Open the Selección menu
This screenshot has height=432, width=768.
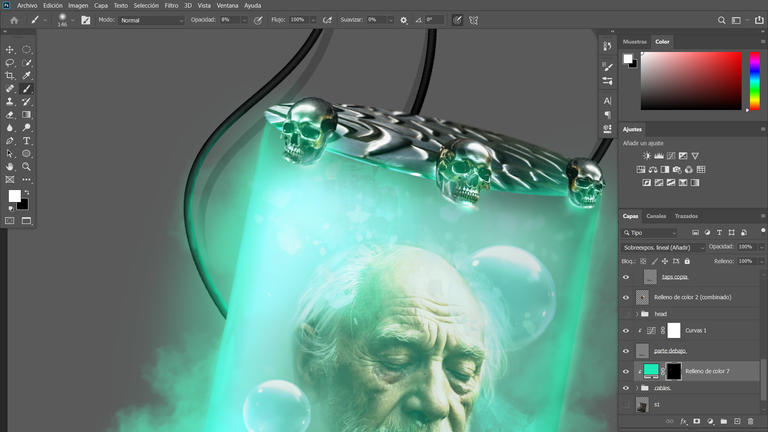click(146, 5)
